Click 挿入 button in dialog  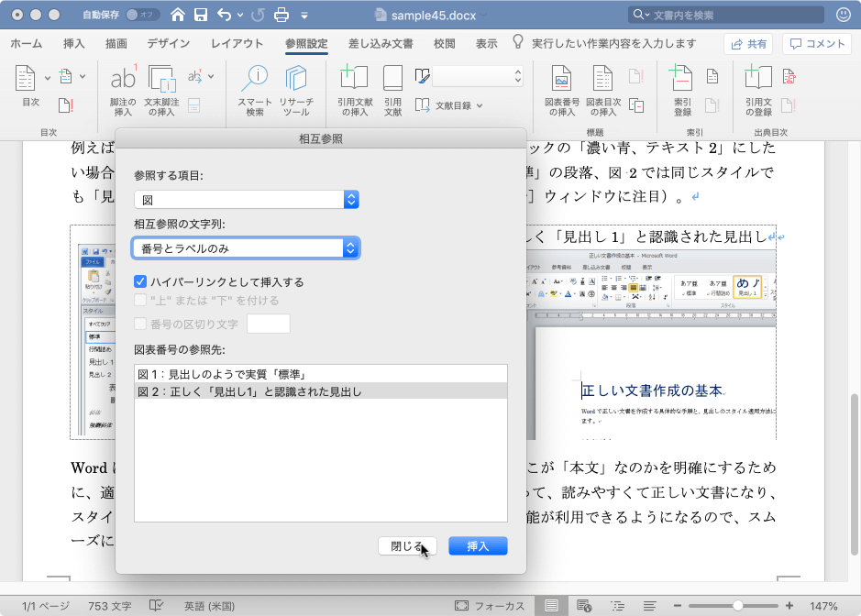[x=478, y=546]
